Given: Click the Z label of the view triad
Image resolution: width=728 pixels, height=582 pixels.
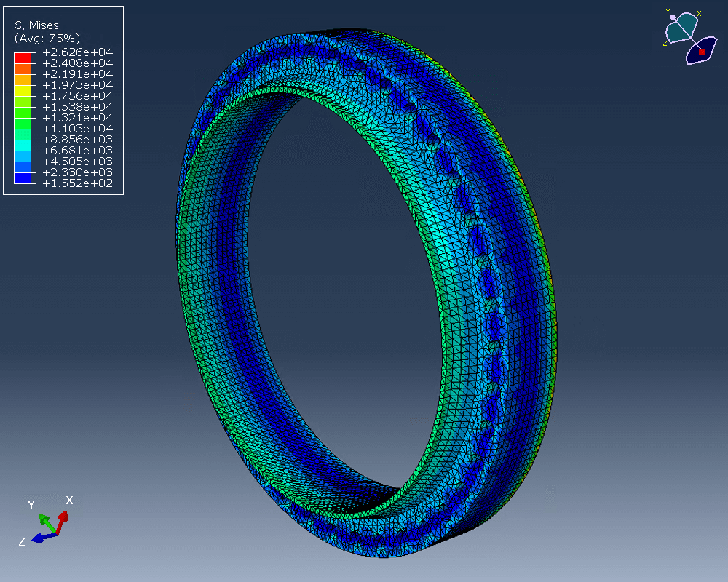Looking at the screenshot, I should point(21,541).
